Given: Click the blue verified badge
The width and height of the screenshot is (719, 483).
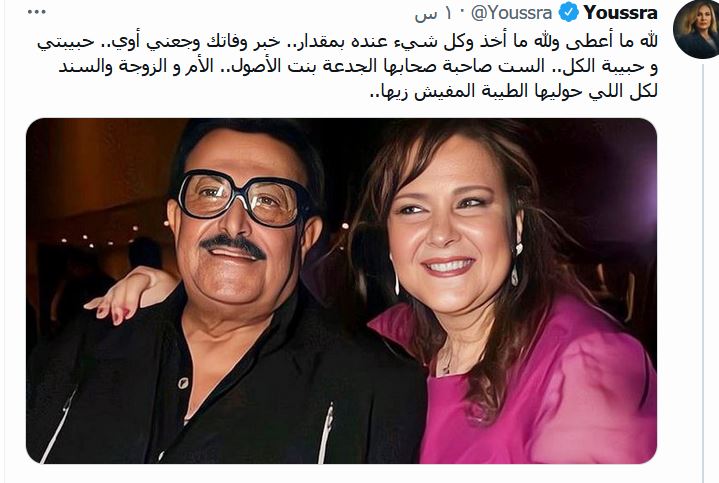Looking at the screenshot, I should tap(568, 12).
